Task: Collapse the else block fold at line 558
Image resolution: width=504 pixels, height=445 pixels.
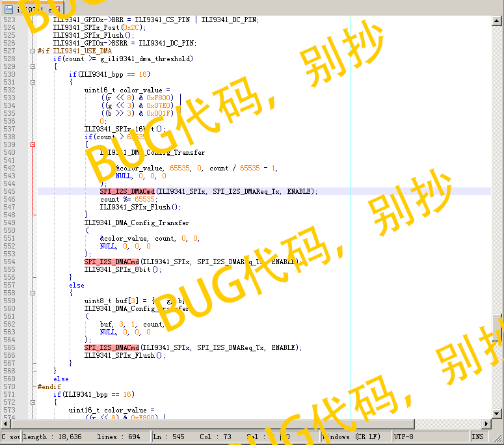Action: pyautogui.click(x=33, y=293)
